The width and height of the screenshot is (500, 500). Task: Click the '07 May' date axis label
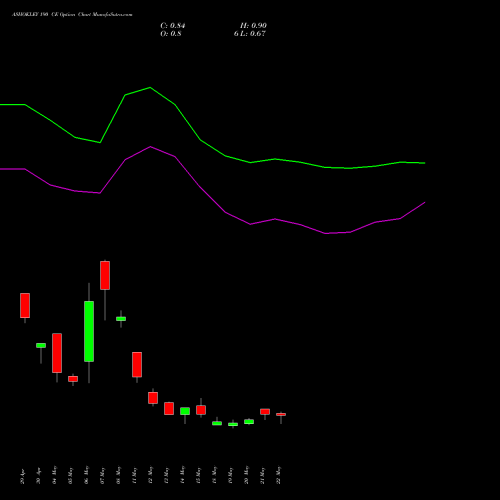(x=103, y=475)
